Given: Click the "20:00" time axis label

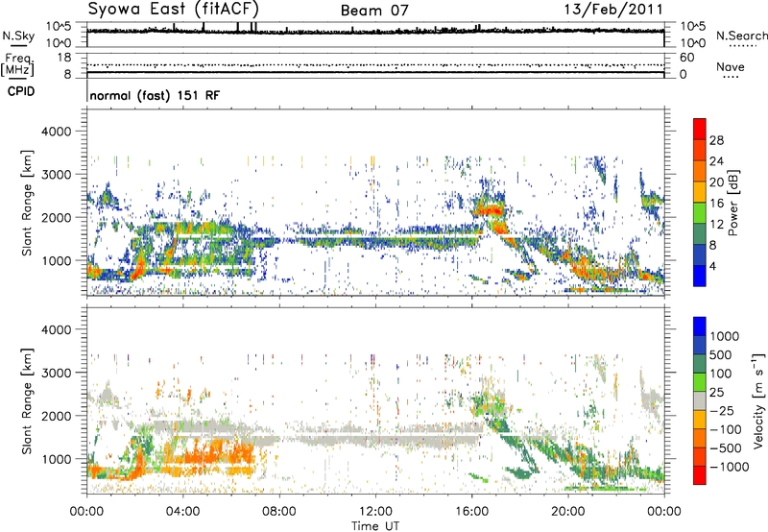Looking at the screenshot, I should 568,512.
